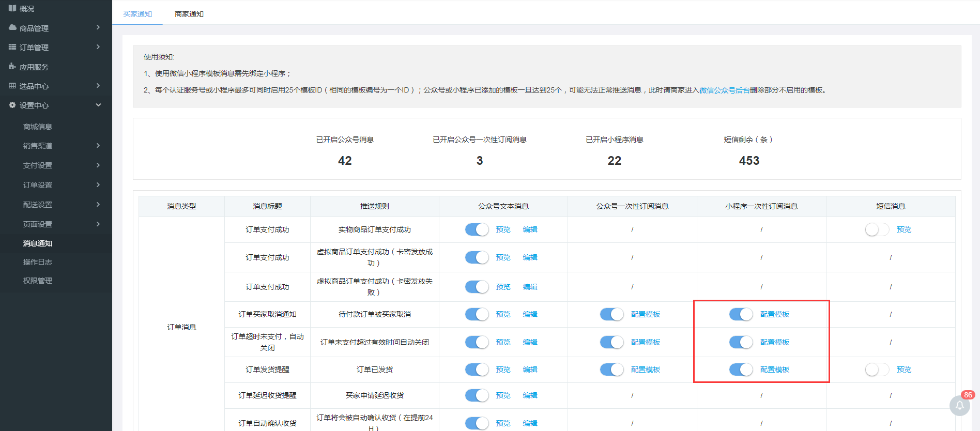Click the 已开启公众号消息 count 42

point(345,161)
